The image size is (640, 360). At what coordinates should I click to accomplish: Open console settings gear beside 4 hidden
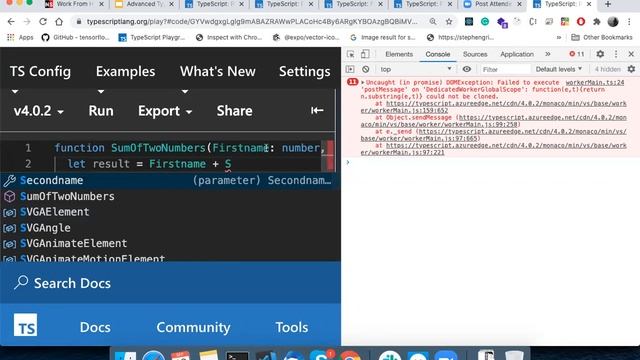coord(631,69)
